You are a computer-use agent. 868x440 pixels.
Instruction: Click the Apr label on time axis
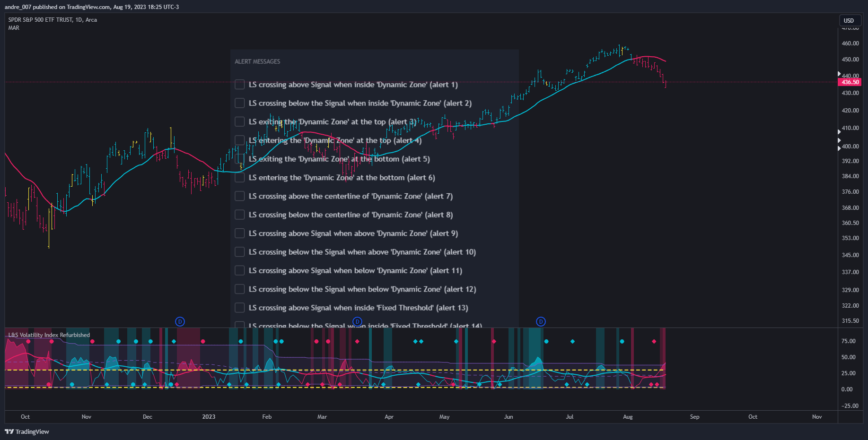coord(389,417)
